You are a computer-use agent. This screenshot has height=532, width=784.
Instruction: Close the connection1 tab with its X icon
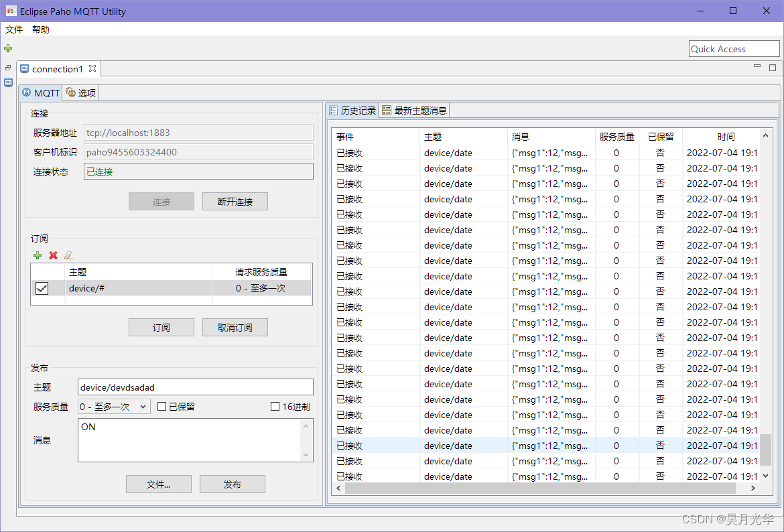click(x=92, y=68)
